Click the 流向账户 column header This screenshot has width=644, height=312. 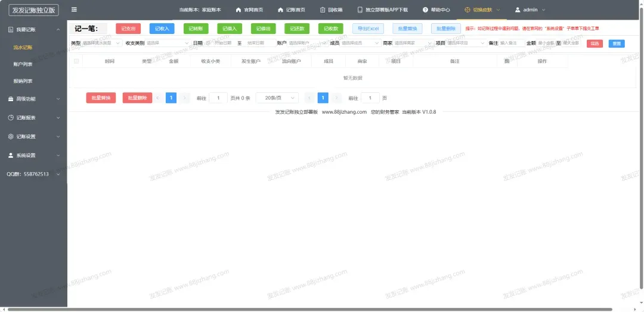coord(291,61)
